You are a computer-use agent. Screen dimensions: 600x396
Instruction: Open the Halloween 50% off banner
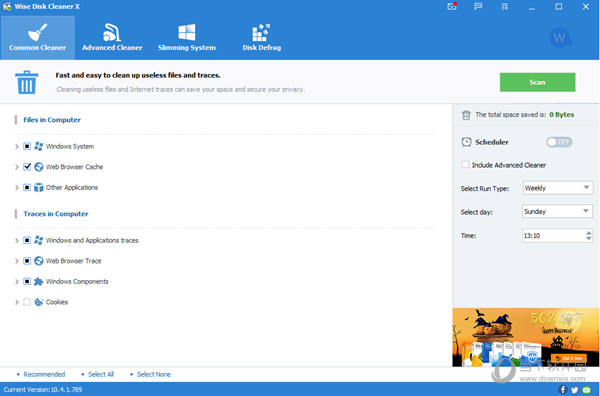pos(526,337)
